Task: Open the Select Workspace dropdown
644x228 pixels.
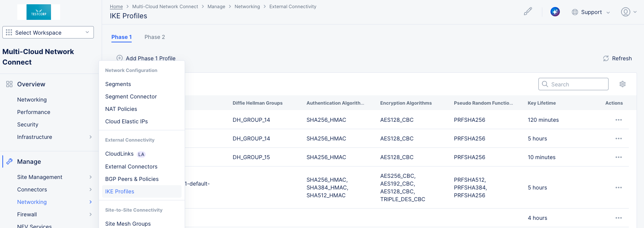Action: coord(48,32)
